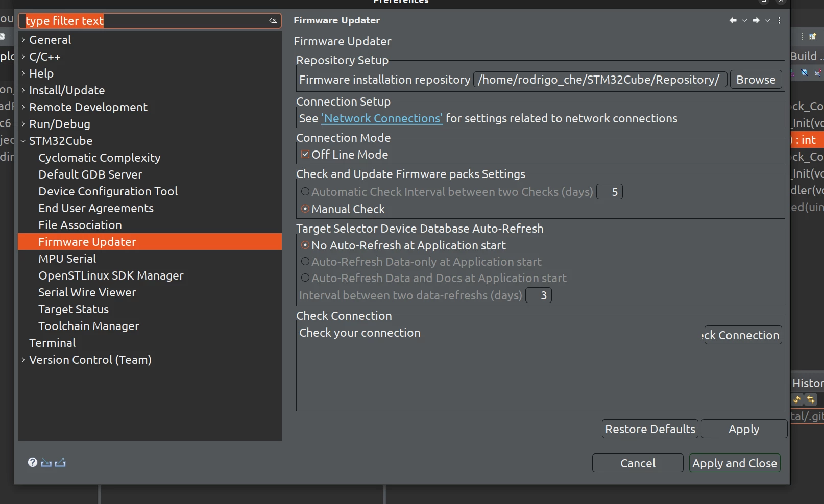Toggle the Off Line Mode checkbox
824x504 pixels.
point(305,154)
